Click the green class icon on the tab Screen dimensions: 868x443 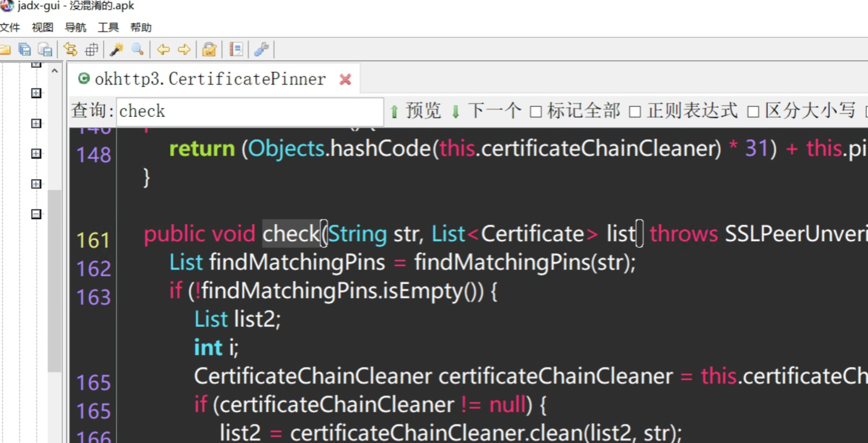tap(84, 79)
